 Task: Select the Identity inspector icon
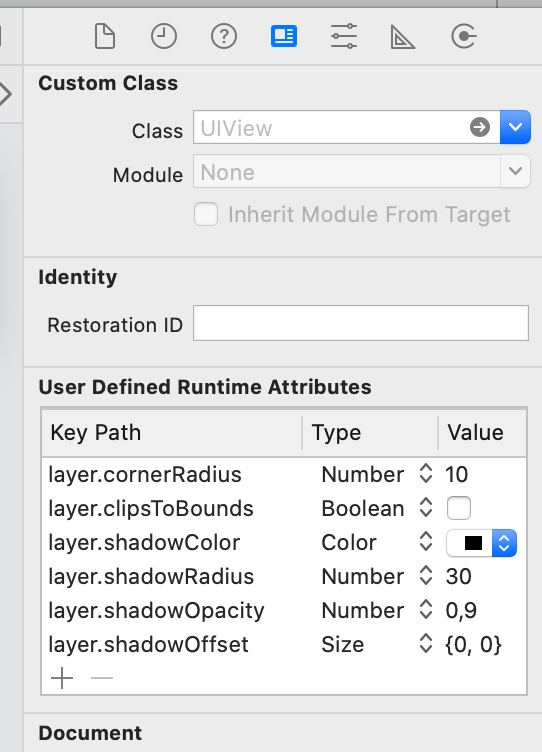284,36
